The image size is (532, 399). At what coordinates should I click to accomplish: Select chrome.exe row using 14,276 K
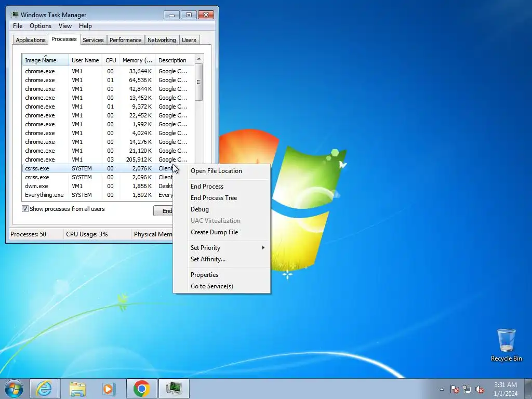[x=108, y=142]
